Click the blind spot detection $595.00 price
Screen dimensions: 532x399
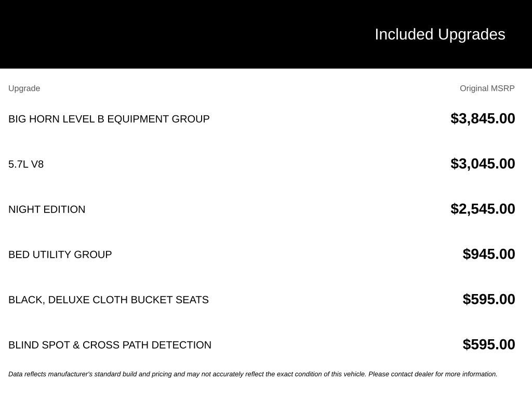(x=488, y=344)
